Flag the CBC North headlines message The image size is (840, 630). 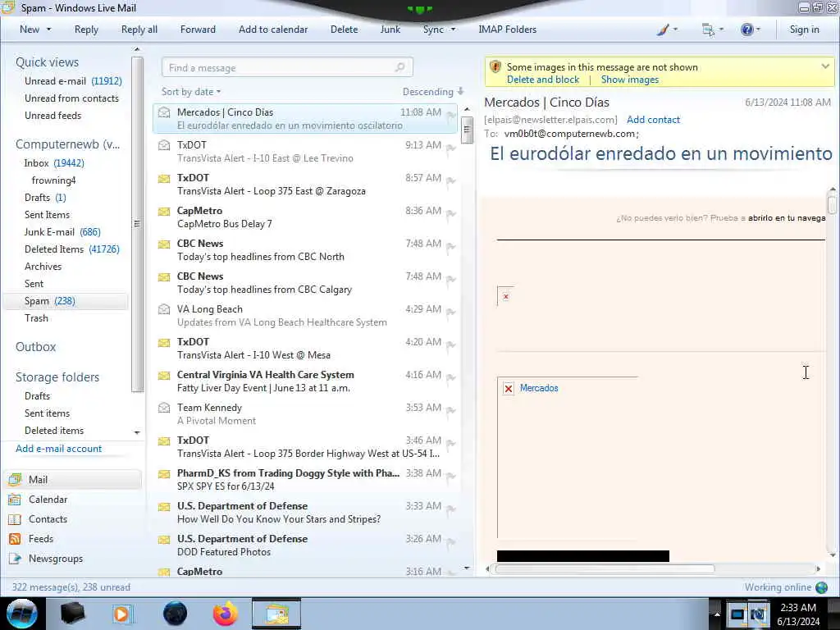tap(451, 246)
